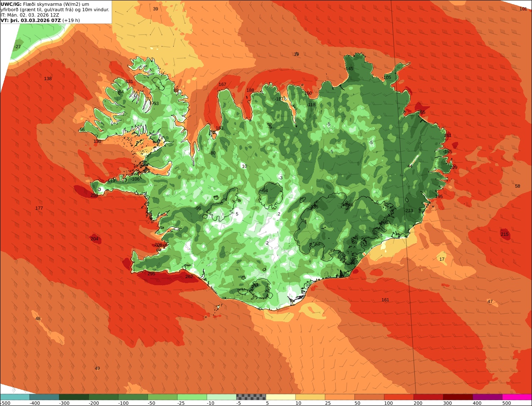Click the value 163 on the map
The image size is (532, 406).
pos(219,128)
